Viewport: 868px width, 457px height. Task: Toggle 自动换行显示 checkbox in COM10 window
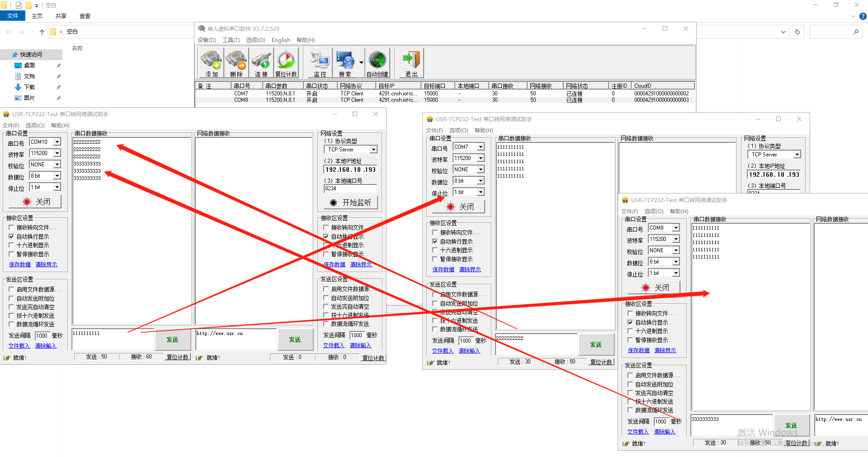pyautogui.click(x=12, y=236)
